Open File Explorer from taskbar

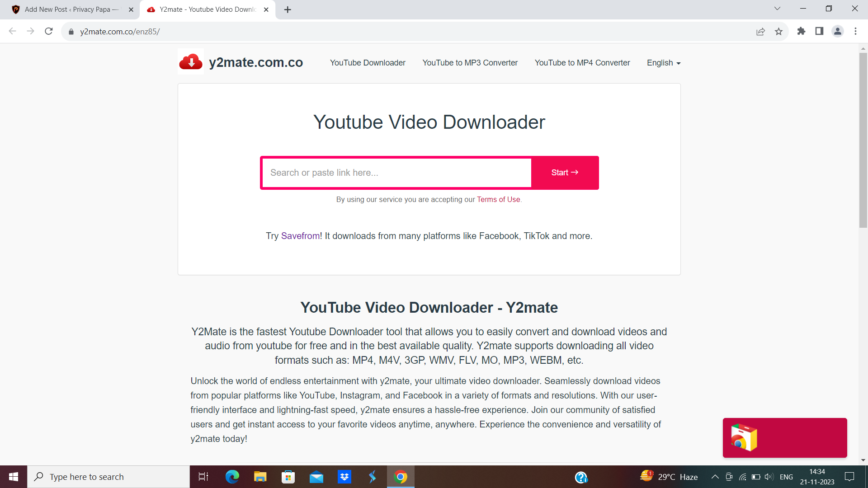tap(260, 477)
